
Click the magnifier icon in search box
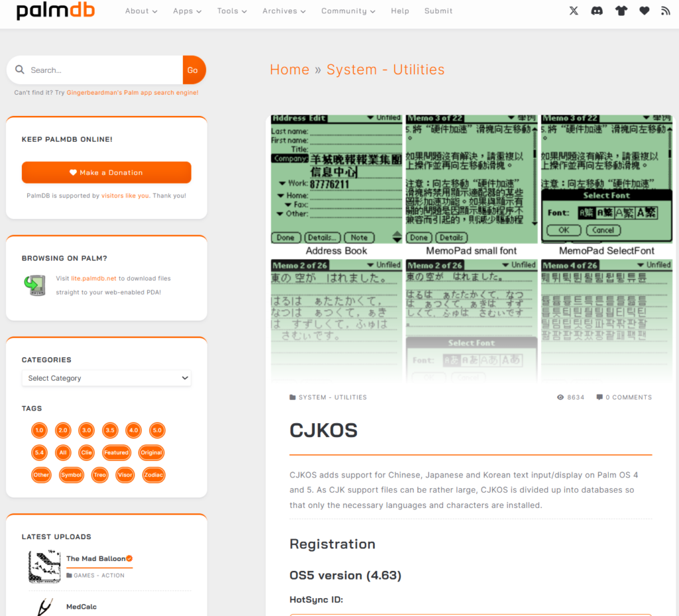20,70
